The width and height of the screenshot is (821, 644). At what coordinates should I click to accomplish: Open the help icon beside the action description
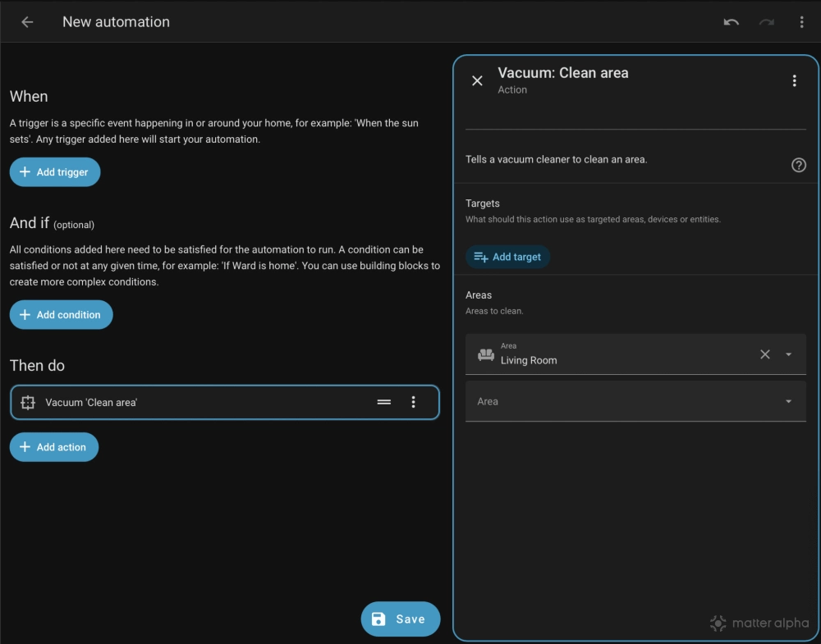pos(799,165)
